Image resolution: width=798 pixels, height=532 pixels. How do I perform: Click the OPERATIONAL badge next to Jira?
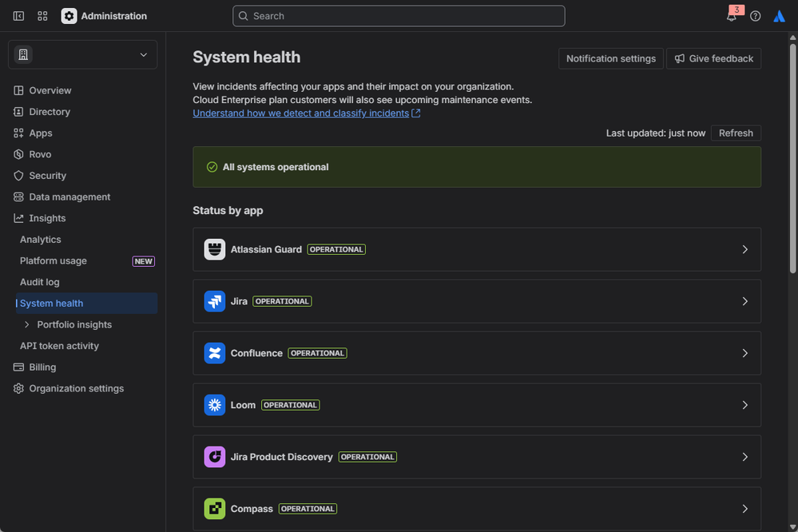tap(282, 301)
